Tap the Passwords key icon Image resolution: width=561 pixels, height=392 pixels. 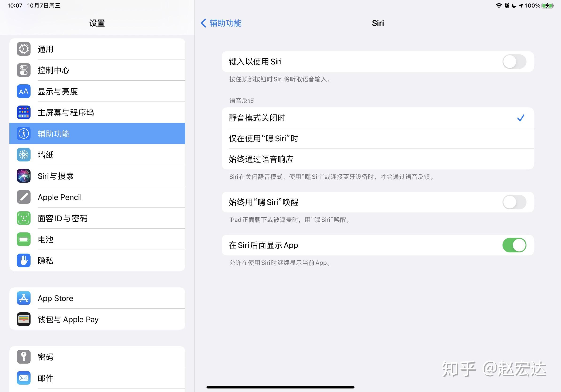24,357
